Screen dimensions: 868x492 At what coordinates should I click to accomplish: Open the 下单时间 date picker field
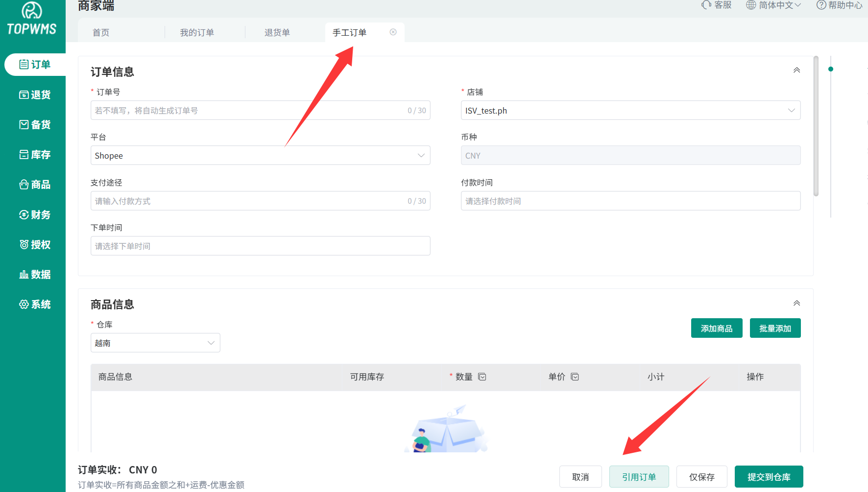[x=261, y=246]
